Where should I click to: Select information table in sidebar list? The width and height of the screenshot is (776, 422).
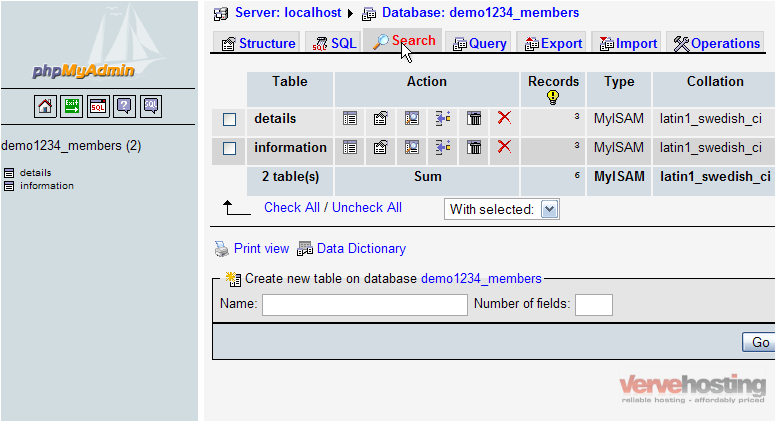47,186
